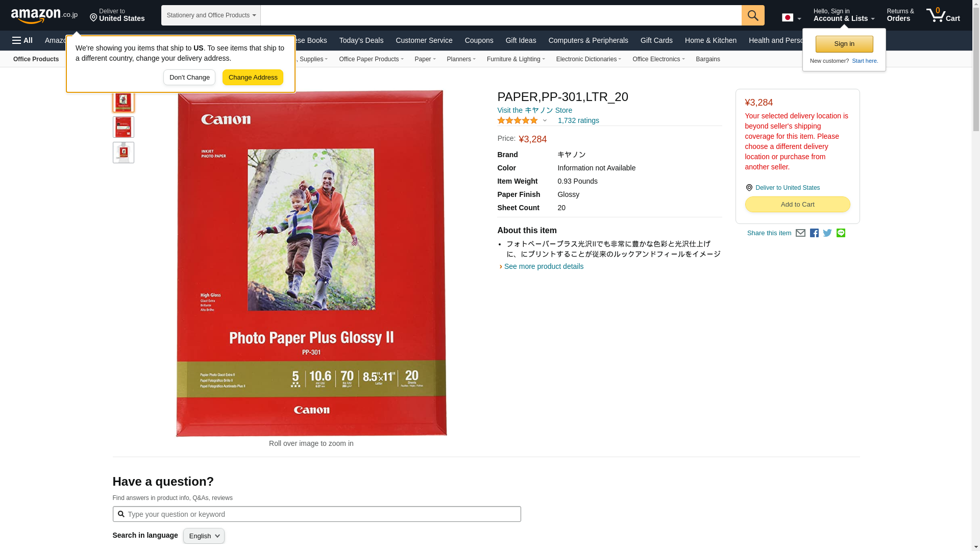Image resolution: width=980 pixels, height=551 pixels.
Task: Click the Change Address button
Action: [x=253, y=78]
